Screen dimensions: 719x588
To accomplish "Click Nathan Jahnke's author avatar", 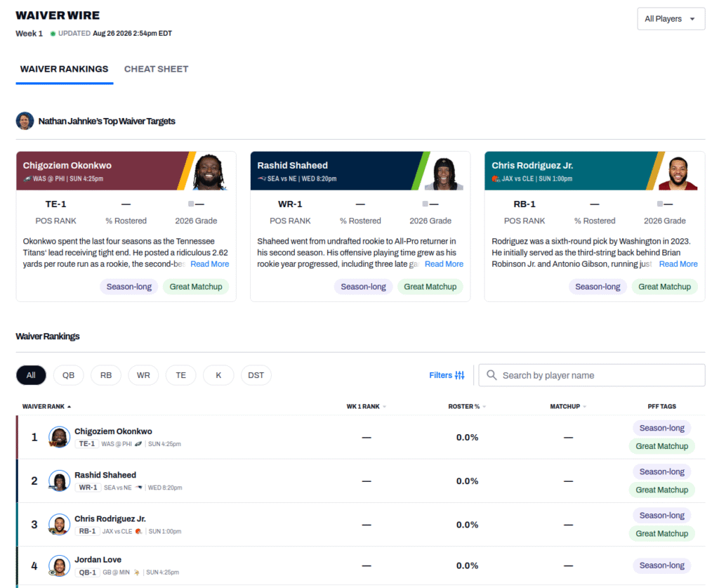I will (25, 121).
